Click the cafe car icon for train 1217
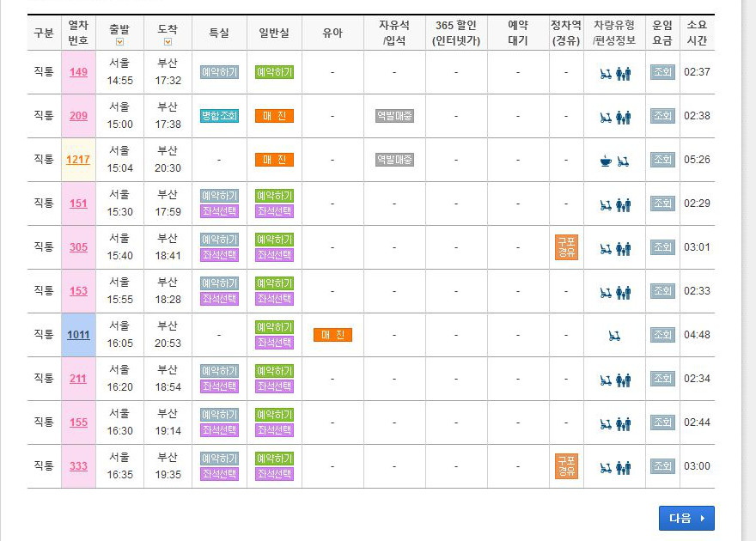The height and width of the screenshot is (541, 756). click(x=606, y=160)
